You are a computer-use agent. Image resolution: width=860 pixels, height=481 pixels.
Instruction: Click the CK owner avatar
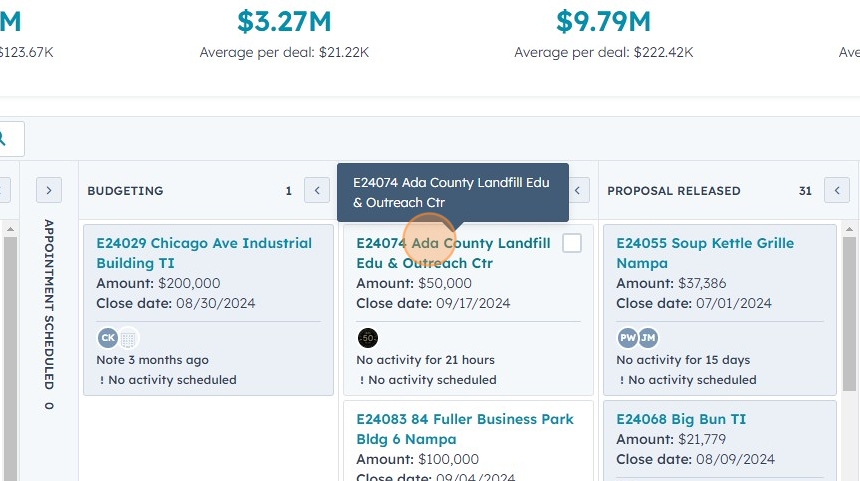[x=108, y=338]
